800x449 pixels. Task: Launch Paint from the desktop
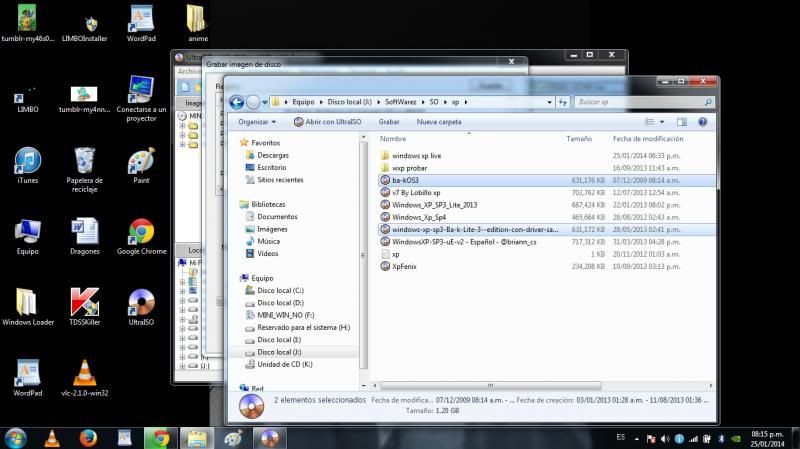click(141, 165)
